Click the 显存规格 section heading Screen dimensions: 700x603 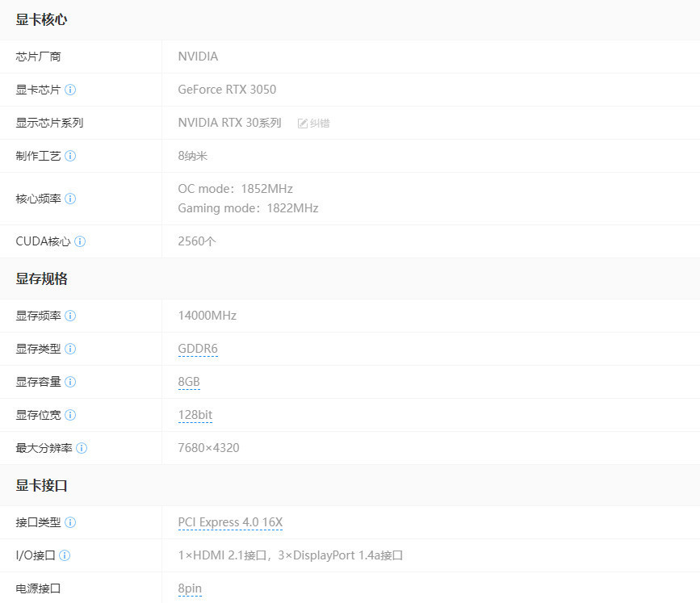click(x=41, y=278)
